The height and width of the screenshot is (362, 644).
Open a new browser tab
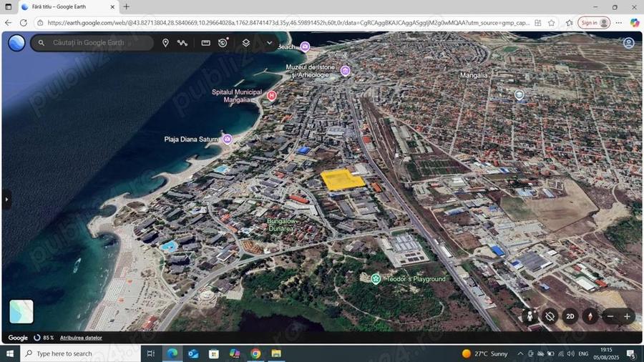(127, 6)
